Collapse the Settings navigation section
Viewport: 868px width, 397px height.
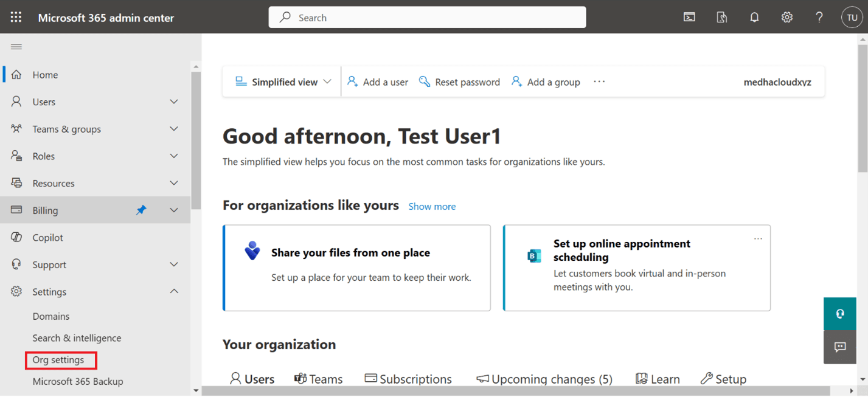click(x=174, y=291)
